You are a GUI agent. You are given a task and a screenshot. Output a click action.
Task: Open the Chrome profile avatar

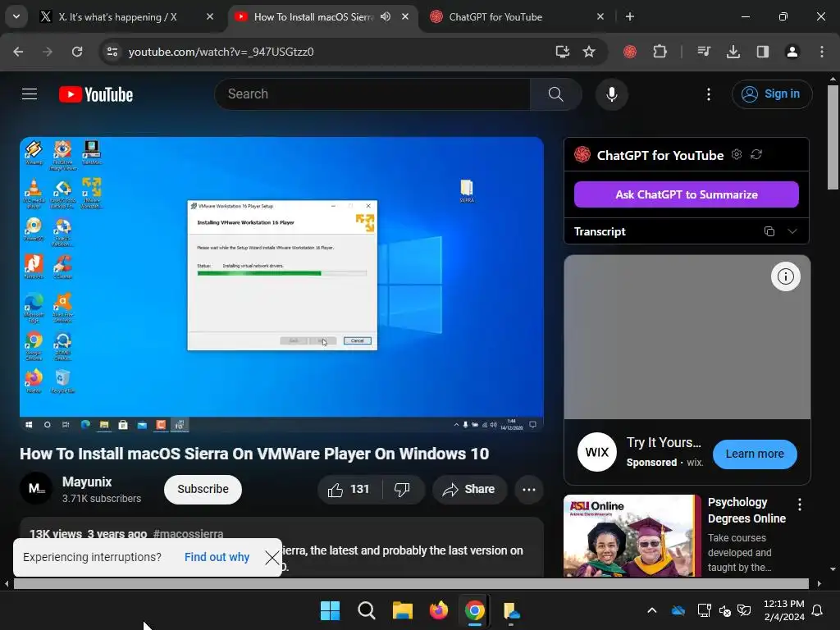792,52
